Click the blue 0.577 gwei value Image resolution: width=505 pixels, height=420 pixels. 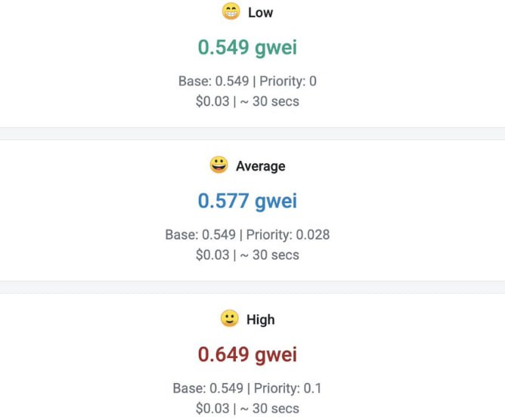[x=247, y=201]
